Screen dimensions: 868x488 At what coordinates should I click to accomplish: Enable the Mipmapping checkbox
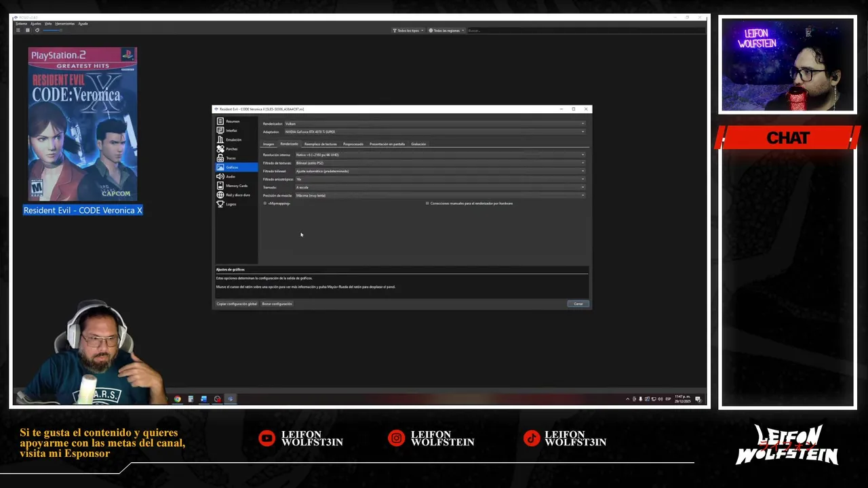click(265, 203)
